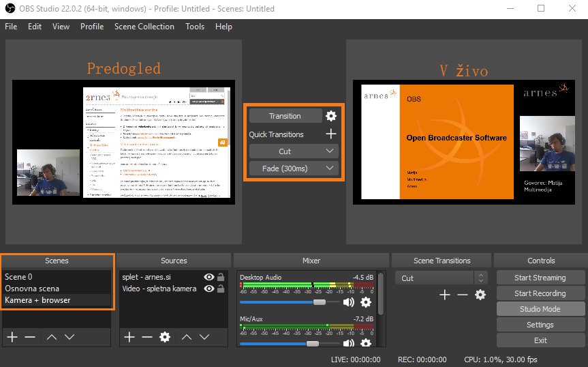Move selected source up
This screenshot has width=588, height=367.
coord(187,337)
